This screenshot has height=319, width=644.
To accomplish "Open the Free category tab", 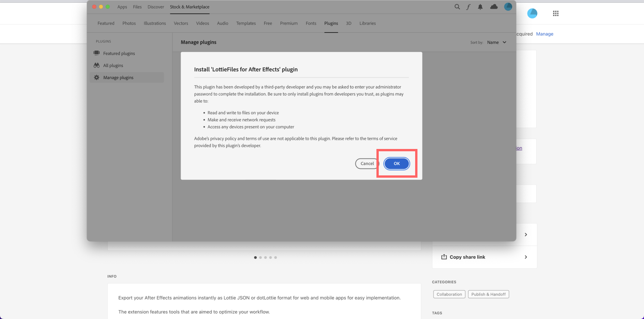I will click(x=268, y=23).
